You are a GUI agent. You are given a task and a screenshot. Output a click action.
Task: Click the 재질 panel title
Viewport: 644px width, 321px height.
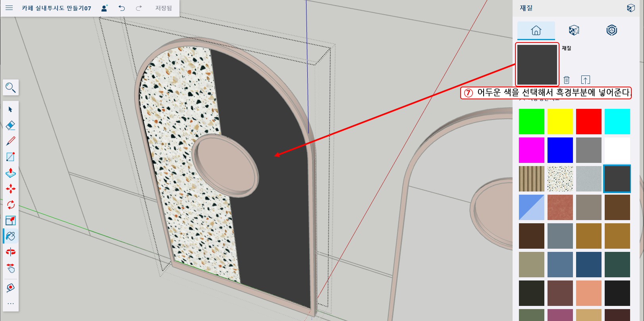[526, 8]
